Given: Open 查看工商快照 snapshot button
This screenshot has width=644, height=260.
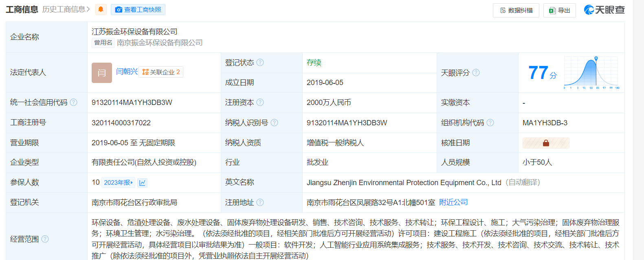Looking at the screenshot, I should coord(138,9).
